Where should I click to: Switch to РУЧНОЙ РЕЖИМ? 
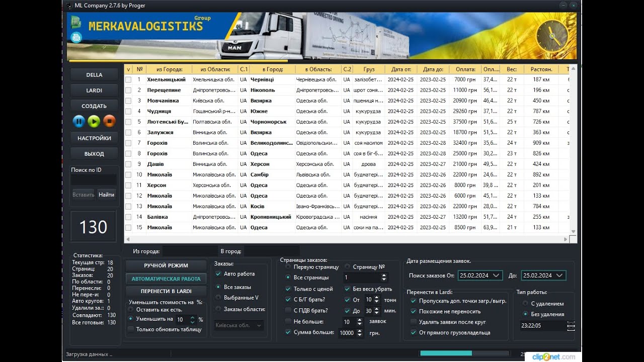(x=166, y=265)
